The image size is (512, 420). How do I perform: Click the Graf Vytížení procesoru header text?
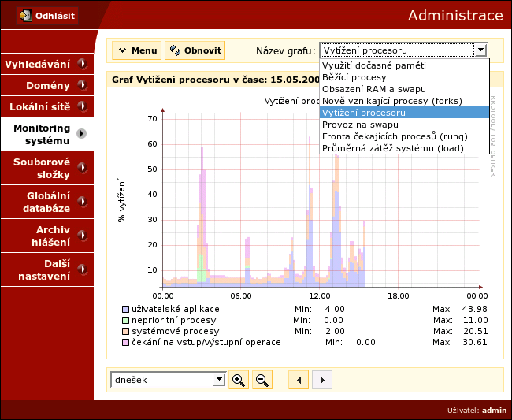click(x=216, y=80)
